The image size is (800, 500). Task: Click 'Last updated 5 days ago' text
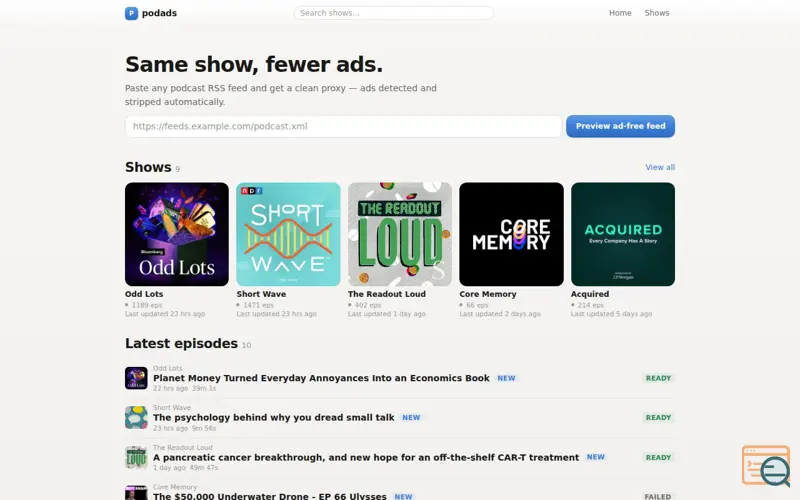pyautogui.click(x=611, y=314)
